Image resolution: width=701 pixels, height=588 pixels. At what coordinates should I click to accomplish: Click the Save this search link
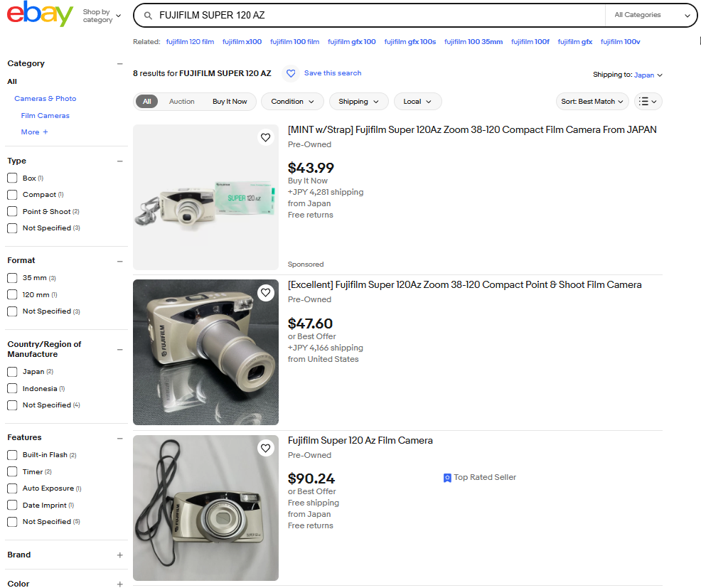[333, 73]
